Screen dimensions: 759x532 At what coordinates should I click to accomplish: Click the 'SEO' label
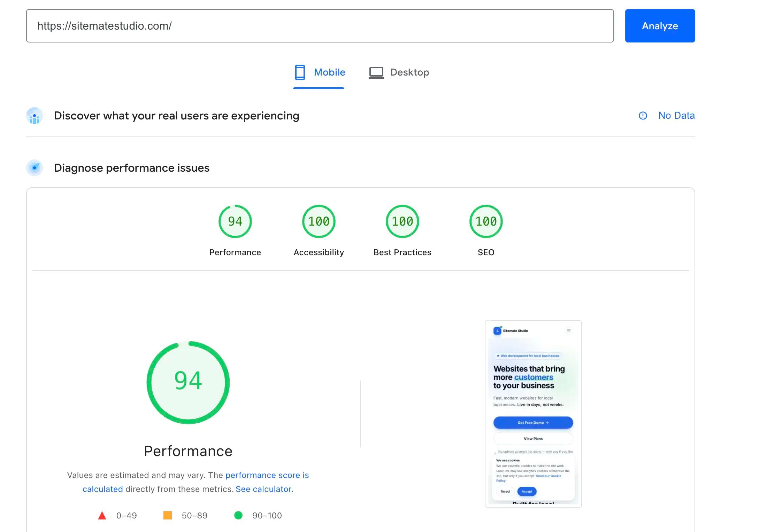click(x=486, y=252)
